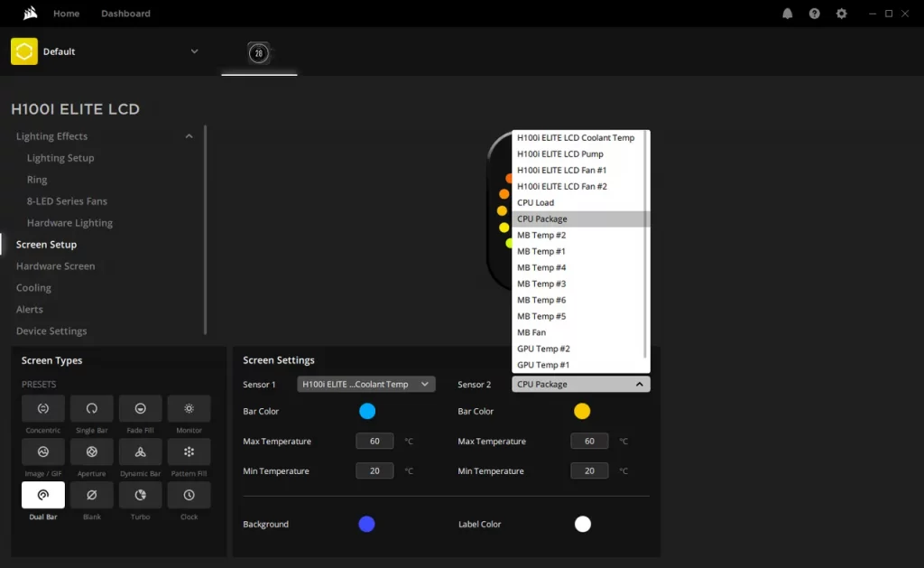Choose MB Temp #4 from sensor list
The width and height of the screenshot is (924, 568).
(x=578, y=268)
